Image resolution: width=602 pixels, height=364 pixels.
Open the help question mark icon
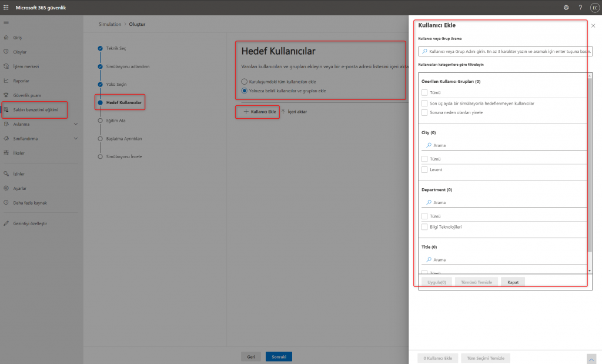[580, 8]
